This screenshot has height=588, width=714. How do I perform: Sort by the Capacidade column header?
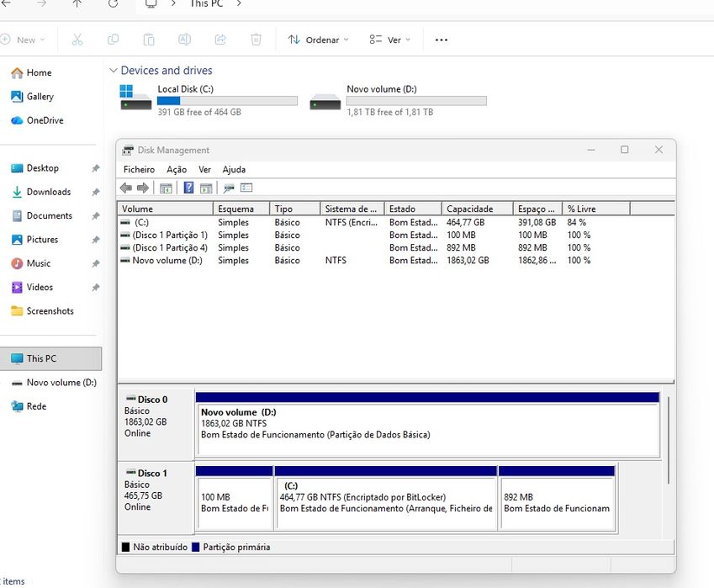pyautogui.click(x=477, y=209)
